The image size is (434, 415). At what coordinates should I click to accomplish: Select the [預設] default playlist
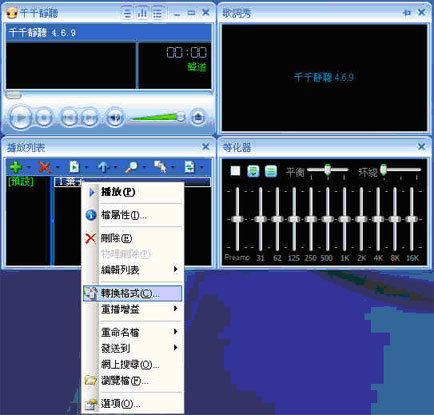(20, 182)
